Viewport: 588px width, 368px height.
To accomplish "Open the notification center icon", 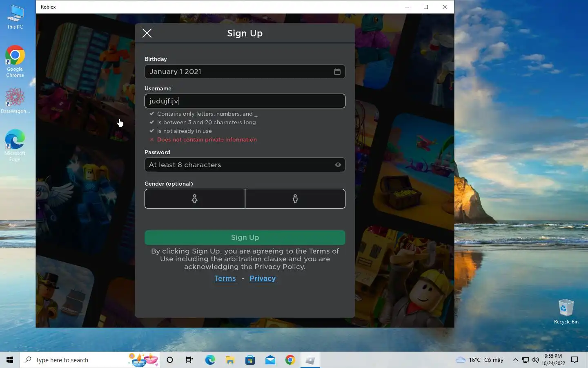I will tap(575, 360).
